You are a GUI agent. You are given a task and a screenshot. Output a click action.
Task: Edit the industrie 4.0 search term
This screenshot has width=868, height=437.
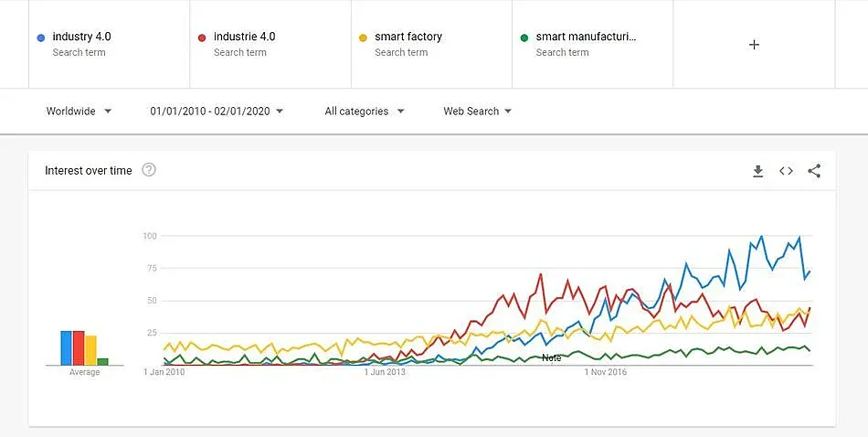244,37
